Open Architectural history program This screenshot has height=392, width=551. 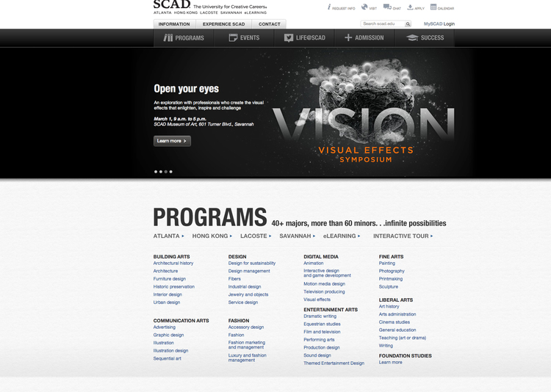[x=173, y=263]
